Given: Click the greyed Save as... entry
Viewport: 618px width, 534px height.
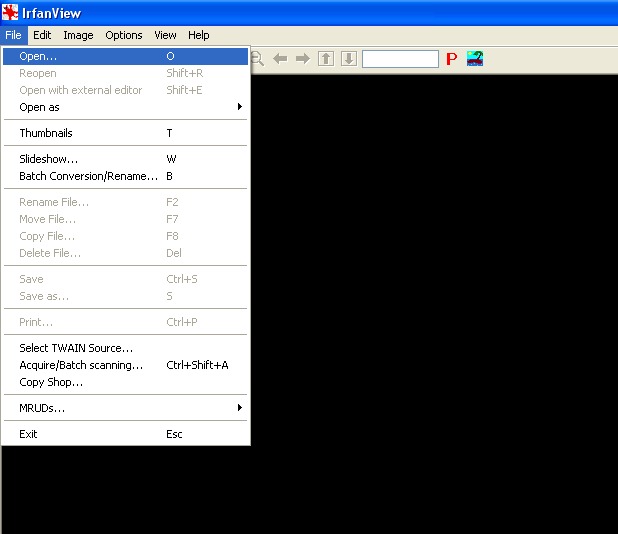Looking at the screenshot, I should pyautogui.click(x=125, y=296).
